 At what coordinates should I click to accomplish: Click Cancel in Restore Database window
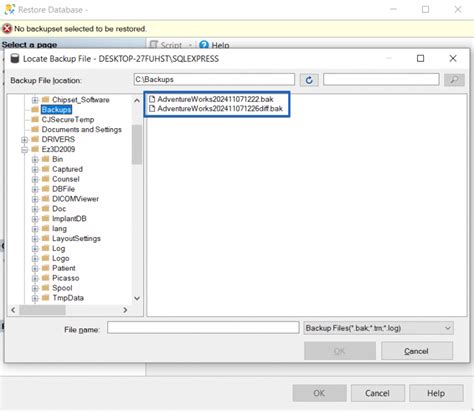click(377, 393)
